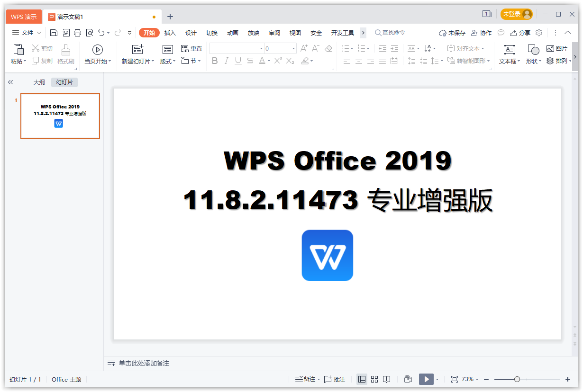Viewport: 583px width, 392px height.
Task: Decrease the paragraph indent level
Action: [x=383, y=48]
